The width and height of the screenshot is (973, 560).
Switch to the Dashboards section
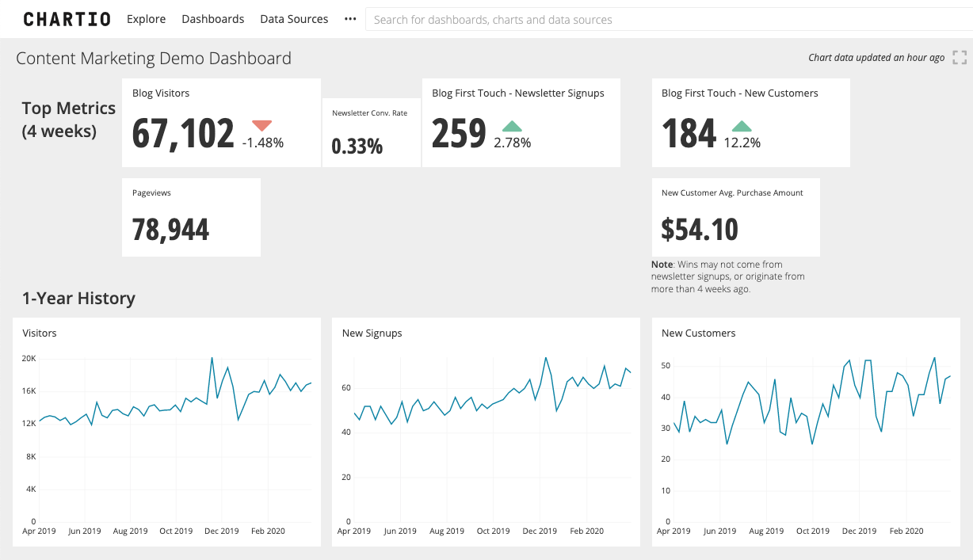[x=212, y=18]
